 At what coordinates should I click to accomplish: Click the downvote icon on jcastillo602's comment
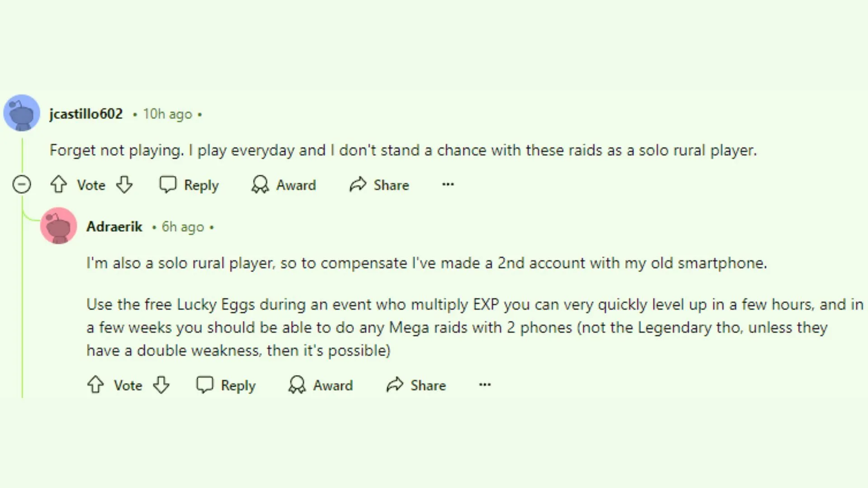click(125, 185)
